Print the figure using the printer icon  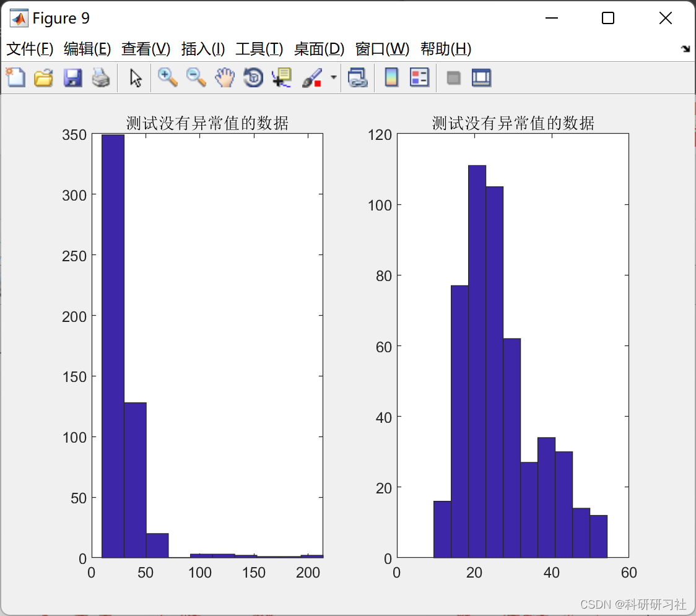101,77
